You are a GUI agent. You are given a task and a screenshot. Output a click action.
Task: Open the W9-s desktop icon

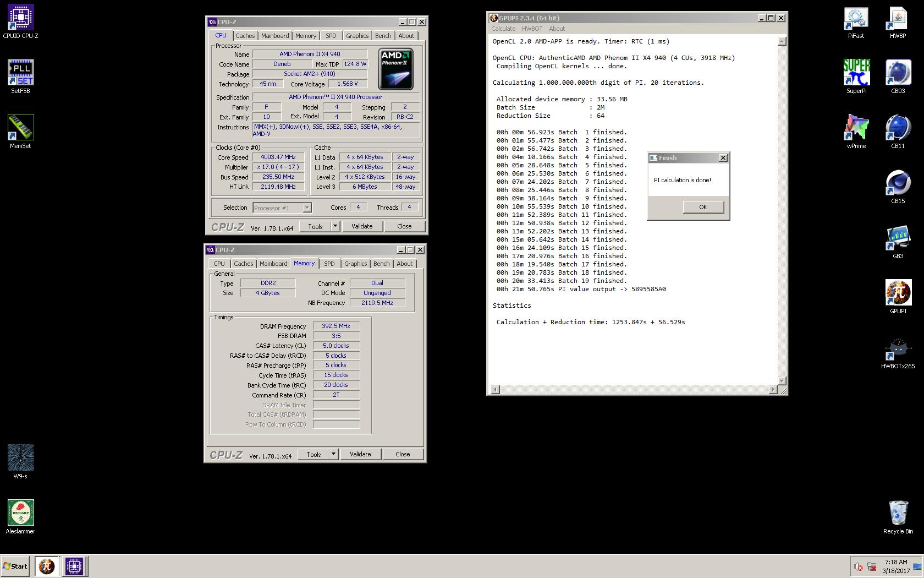(20, 462)
